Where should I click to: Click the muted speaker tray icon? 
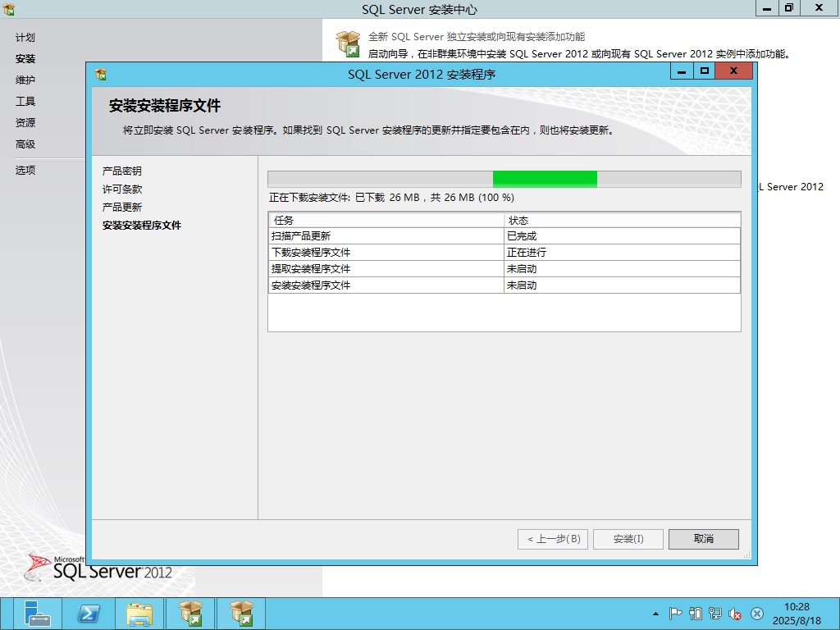(735, 614)
